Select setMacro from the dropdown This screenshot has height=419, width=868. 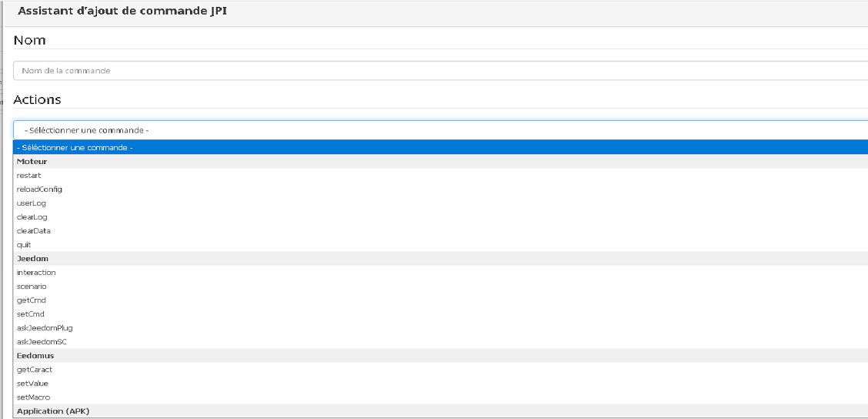[x=34, y=397]
